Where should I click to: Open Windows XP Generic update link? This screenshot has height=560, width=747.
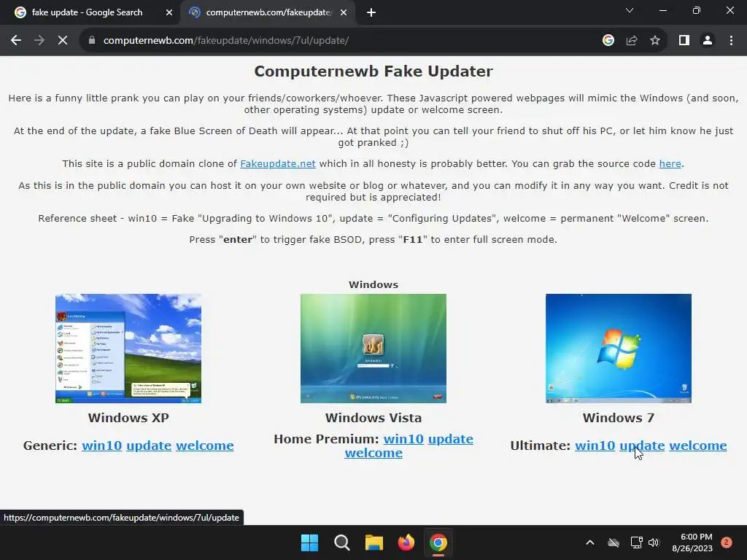[x=149, y=446]
